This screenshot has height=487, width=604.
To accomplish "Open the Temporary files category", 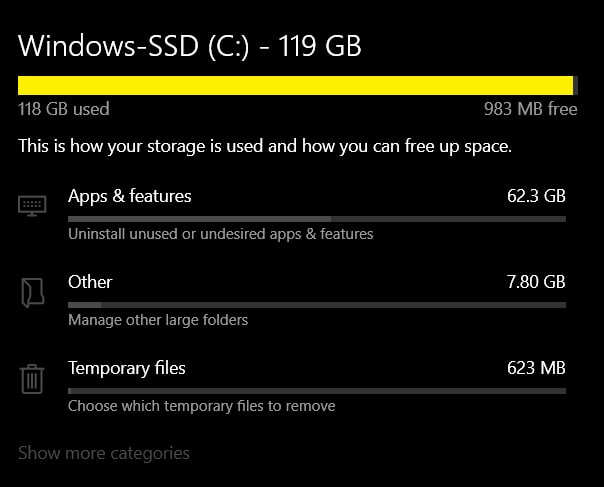I will (x=127, y=368).
